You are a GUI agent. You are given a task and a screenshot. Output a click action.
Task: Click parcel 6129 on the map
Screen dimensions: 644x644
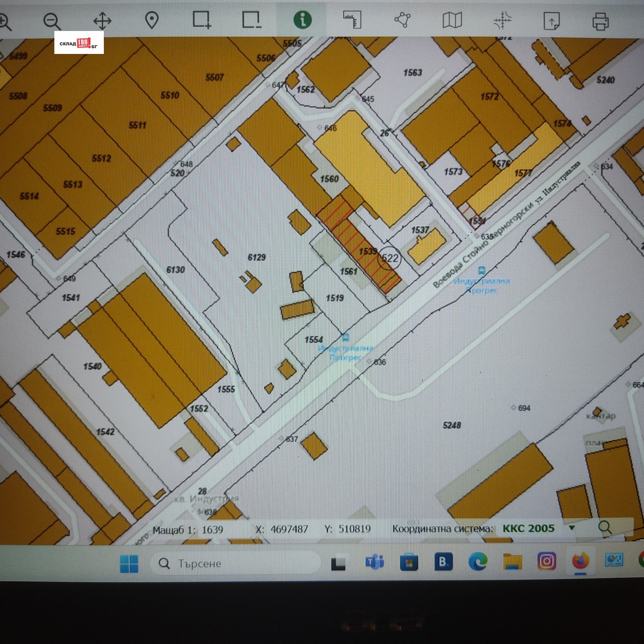(256, 257)
